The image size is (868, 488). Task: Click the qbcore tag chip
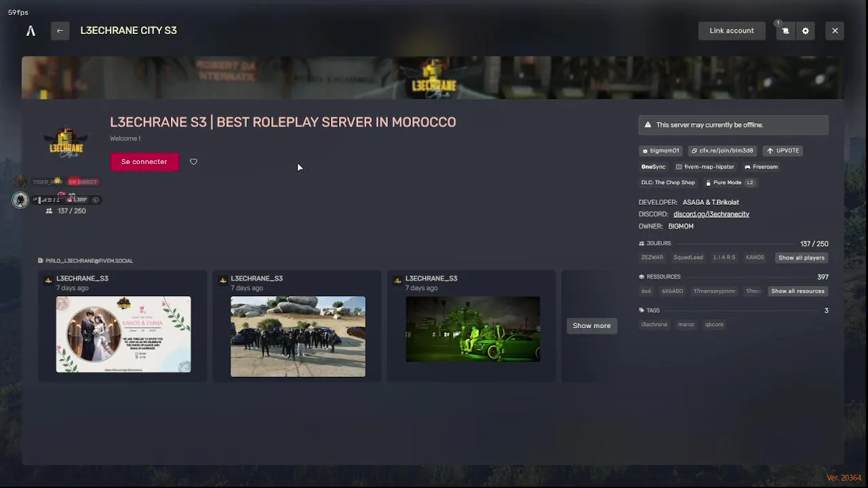[x=714, y=324]
